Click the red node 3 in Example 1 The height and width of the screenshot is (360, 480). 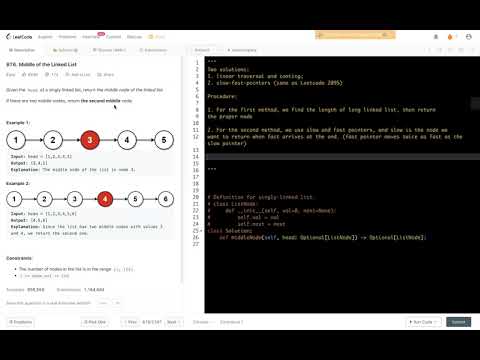click(x=90, y=140)
